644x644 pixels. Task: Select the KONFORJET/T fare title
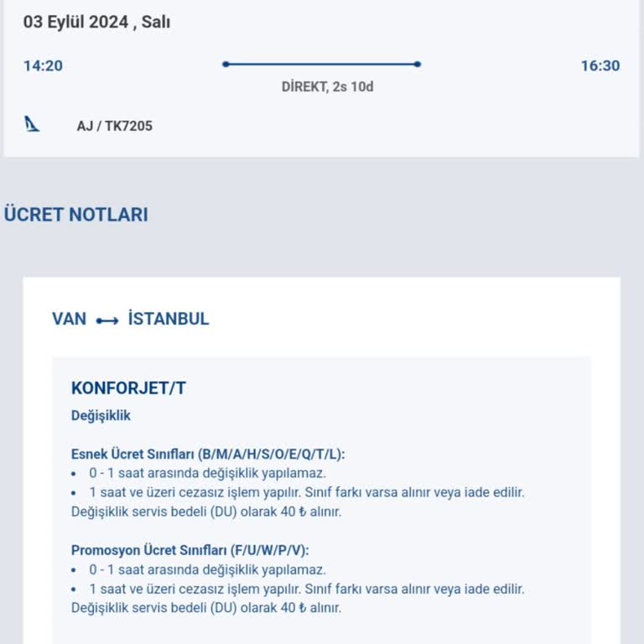tap(128, 388)
